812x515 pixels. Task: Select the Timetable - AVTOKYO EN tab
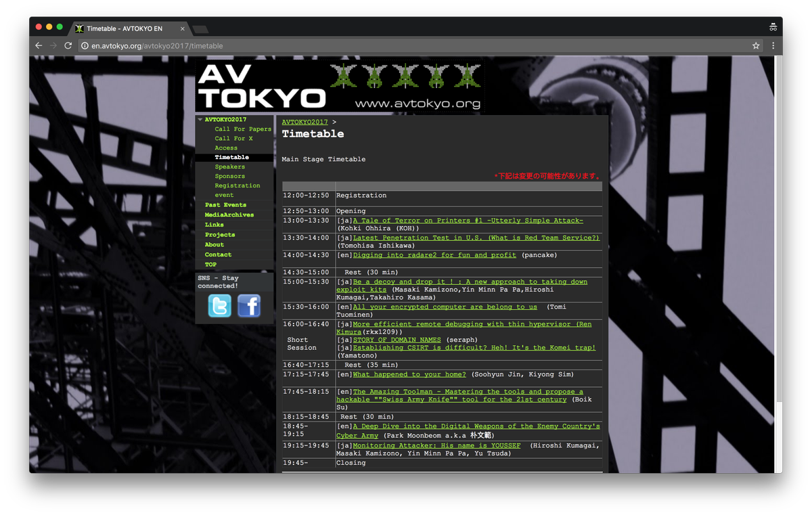pos(130,28)
